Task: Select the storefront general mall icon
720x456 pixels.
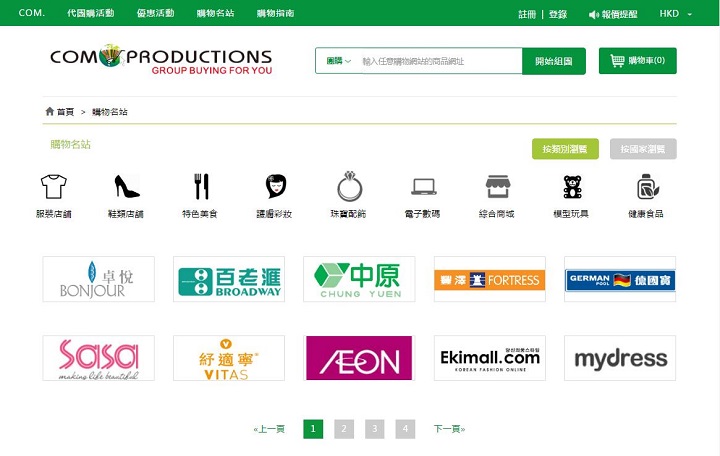Action: [498, 186]
